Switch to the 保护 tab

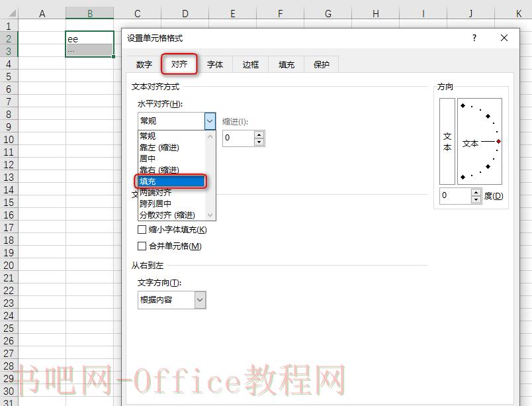point(322,64)
